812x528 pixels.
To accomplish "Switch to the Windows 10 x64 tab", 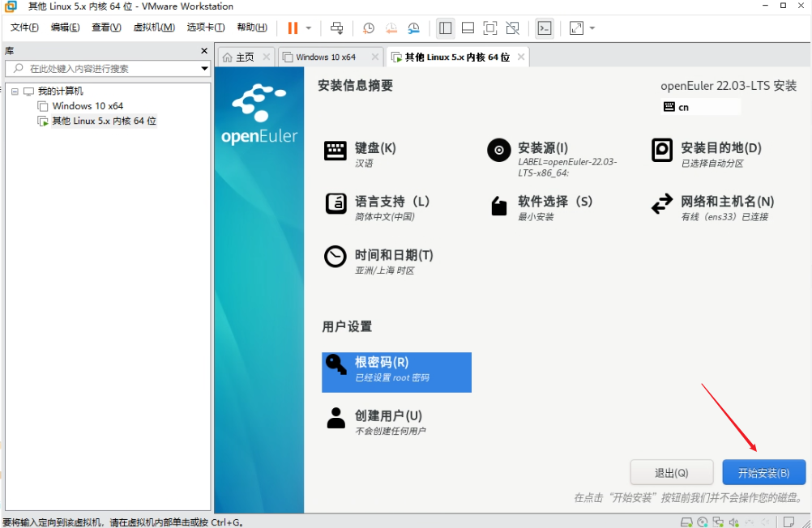I will [x=327, y=57].
